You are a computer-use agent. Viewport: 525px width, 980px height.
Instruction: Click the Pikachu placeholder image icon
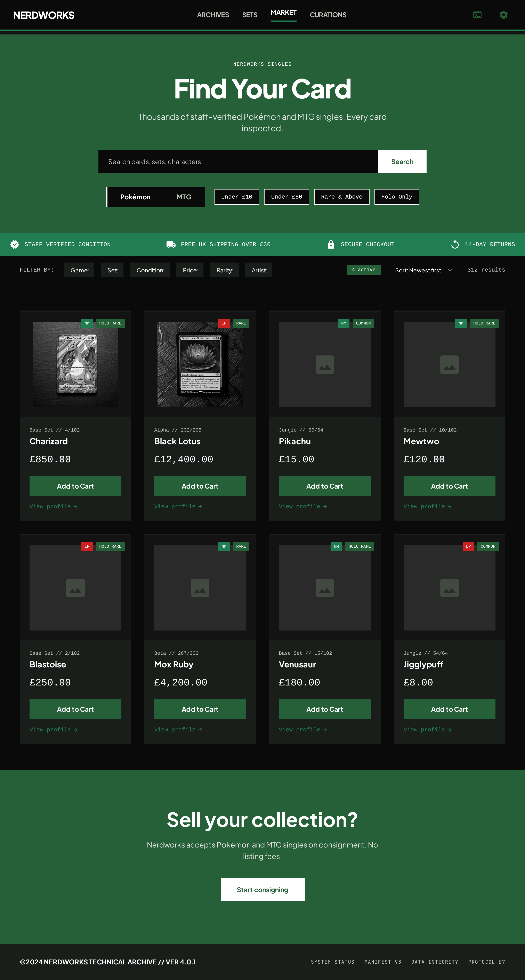324,364
